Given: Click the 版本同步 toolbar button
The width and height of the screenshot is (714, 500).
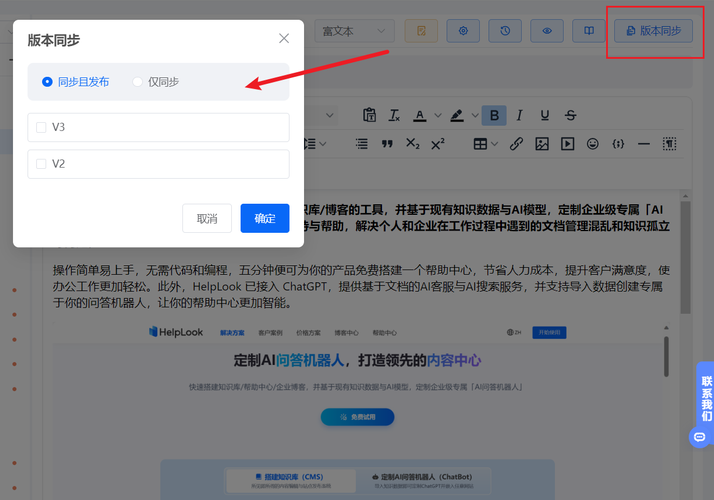Looking at the screenshot, I should tap(653, 31).
